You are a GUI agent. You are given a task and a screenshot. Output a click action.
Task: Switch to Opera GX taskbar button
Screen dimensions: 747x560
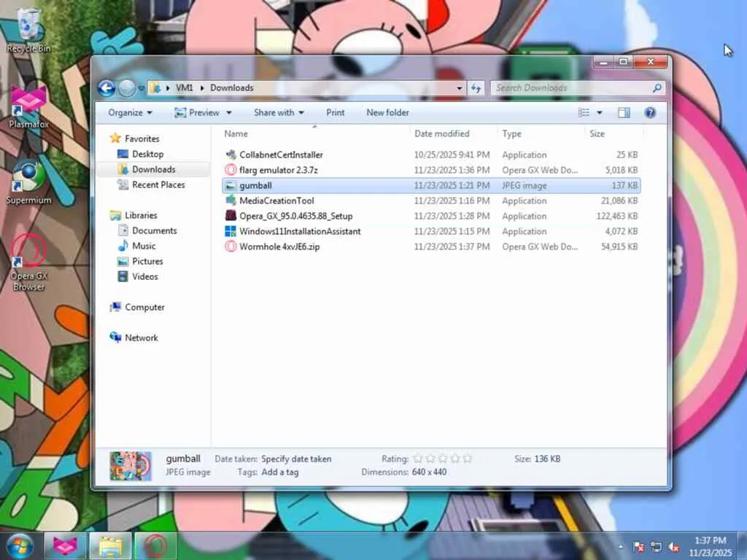(x=156, y=546)
